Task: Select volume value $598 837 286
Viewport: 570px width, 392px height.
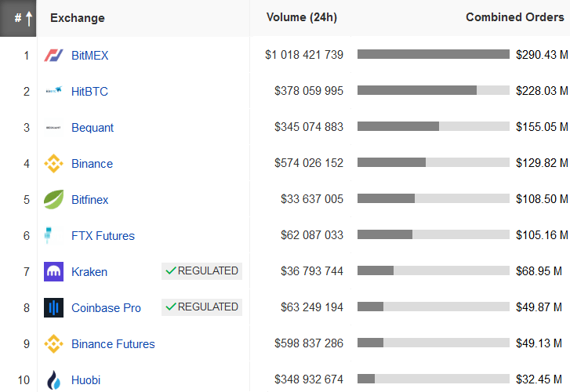Action: (x=309, y=343)
